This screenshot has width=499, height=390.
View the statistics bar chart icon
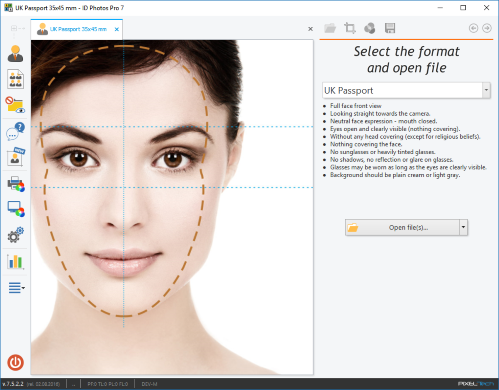click(15, 261)
